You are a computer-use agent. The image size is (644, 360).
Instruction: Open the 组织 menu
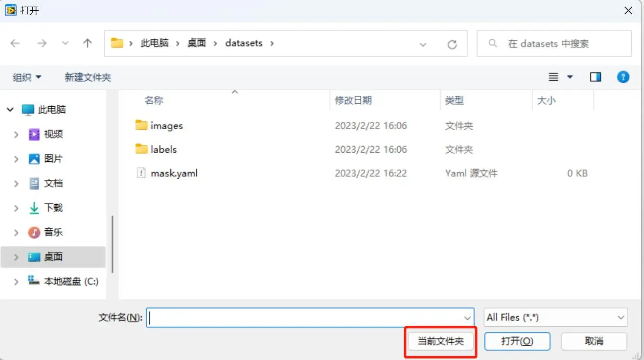pyautogui.click(x=27, y=77)
